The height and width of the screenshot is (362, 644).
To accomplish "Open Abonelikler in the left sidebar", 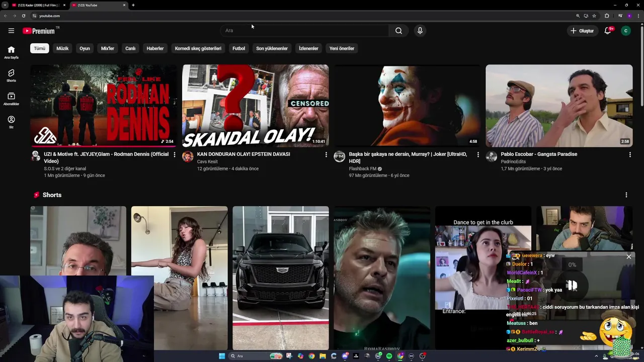I will pos(11,99).
